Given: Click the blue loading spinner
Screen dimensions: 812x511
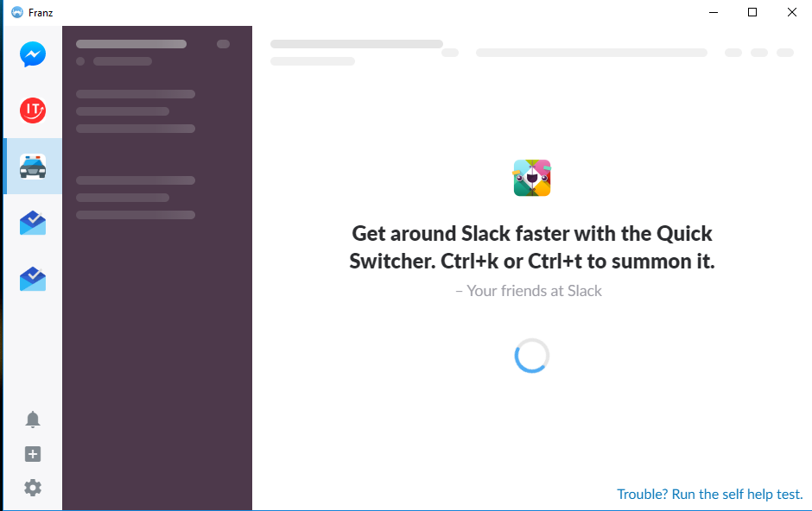Looking at the screenshot, I should click(532, 356).
